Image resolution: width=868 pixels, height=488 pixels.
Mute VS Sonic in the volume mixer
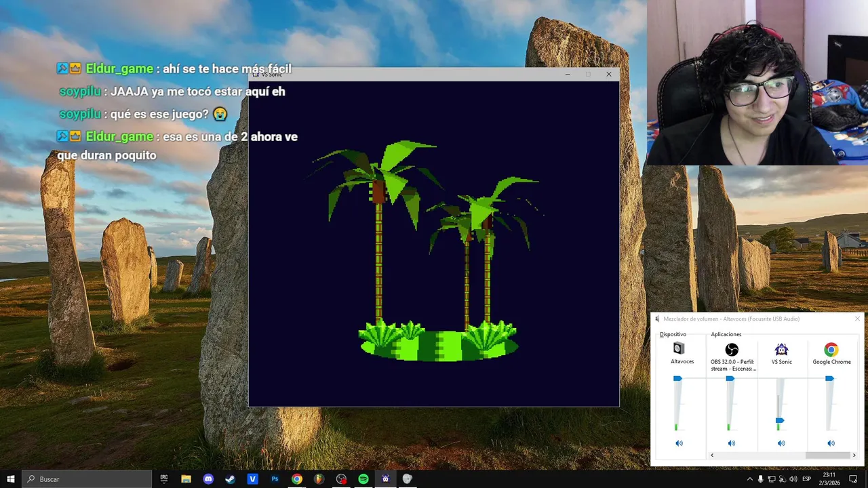tap(781, 443)
